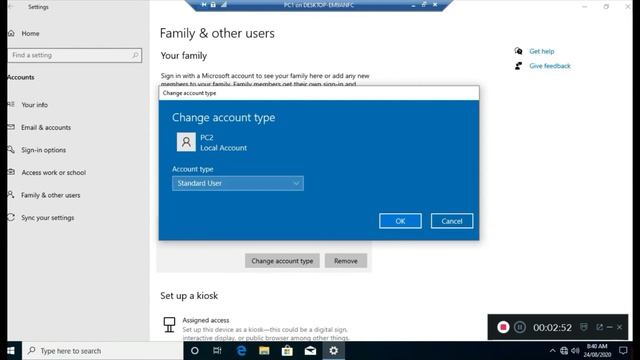Click the recorder shield icon
The height and width of the screenshot is (360, 640).
pyautogui.click(x=584, y=327)
